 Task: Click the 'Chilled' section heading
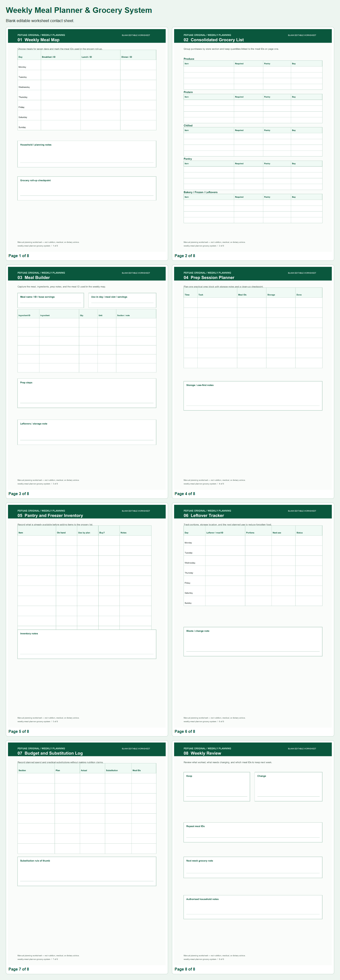(188, 126)
